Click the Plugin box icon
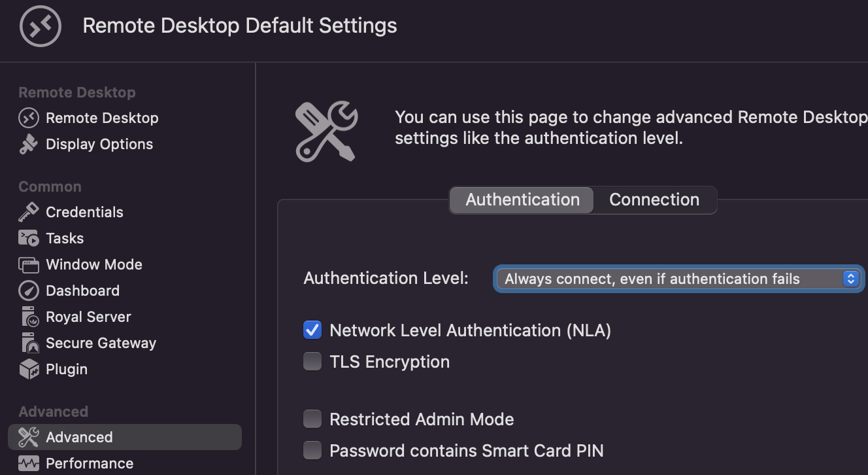Viewport: 868px width, 475px height. [29, 369]
